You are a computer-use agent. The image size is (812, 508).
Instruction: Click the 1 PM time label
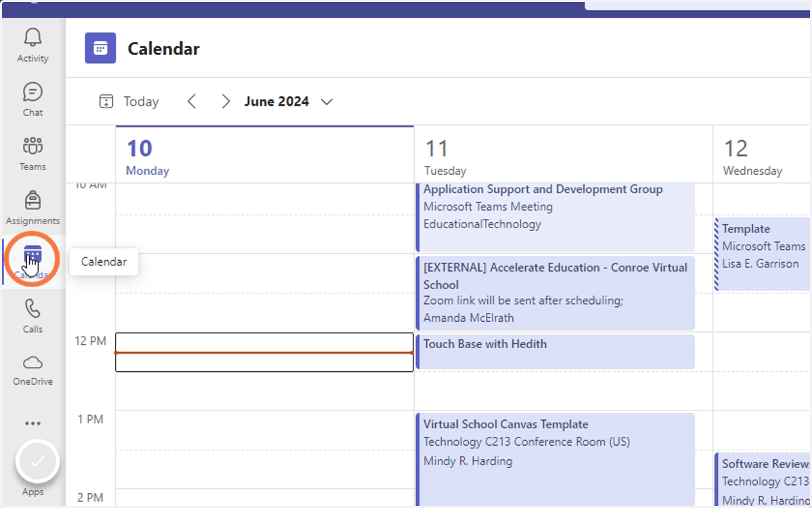tap(91, 419)
